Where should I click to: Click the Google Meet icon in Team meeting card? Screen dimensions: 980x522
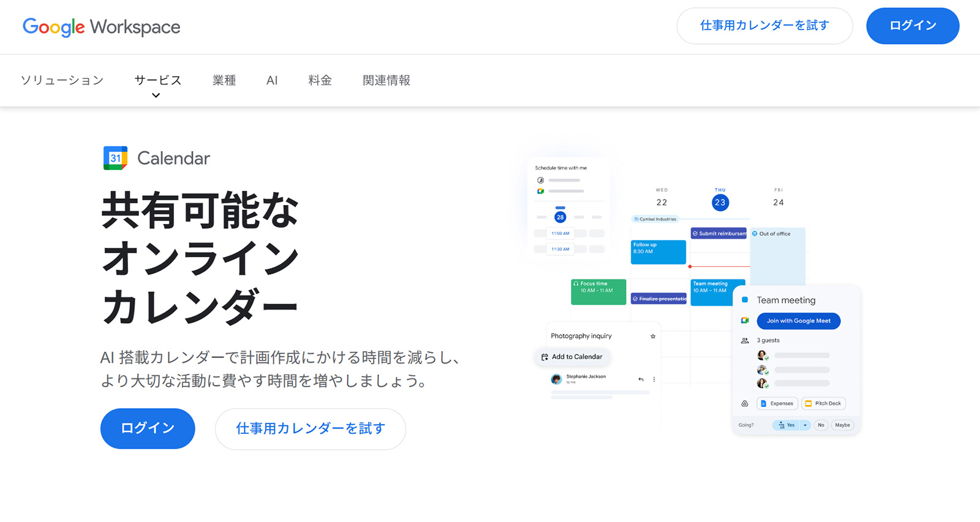745,321
